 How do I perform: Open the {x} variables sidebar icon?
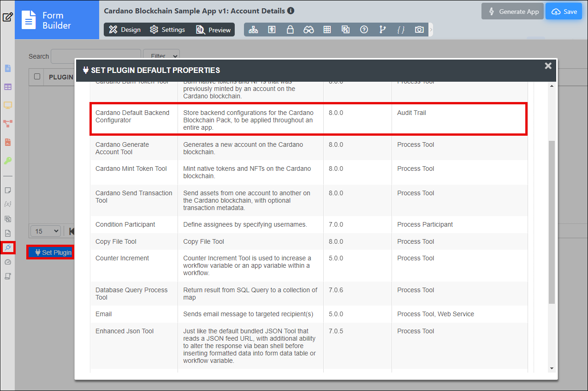7,204
